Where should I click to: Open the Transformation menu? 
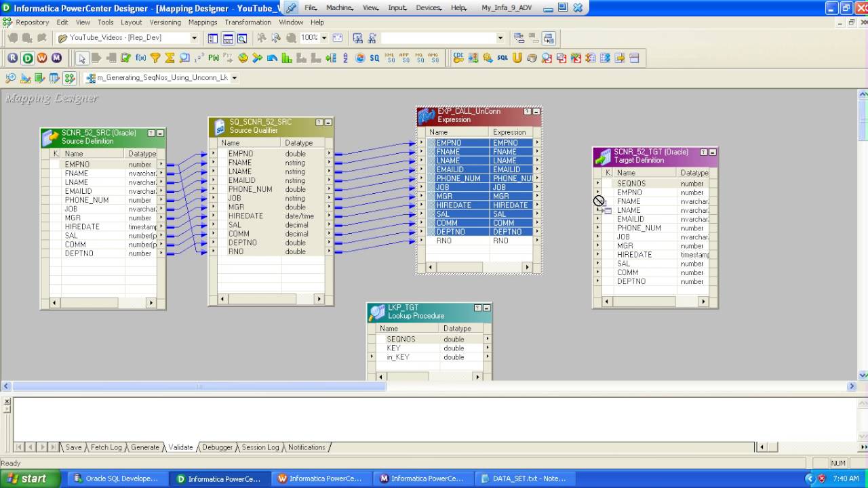(248, 22)
